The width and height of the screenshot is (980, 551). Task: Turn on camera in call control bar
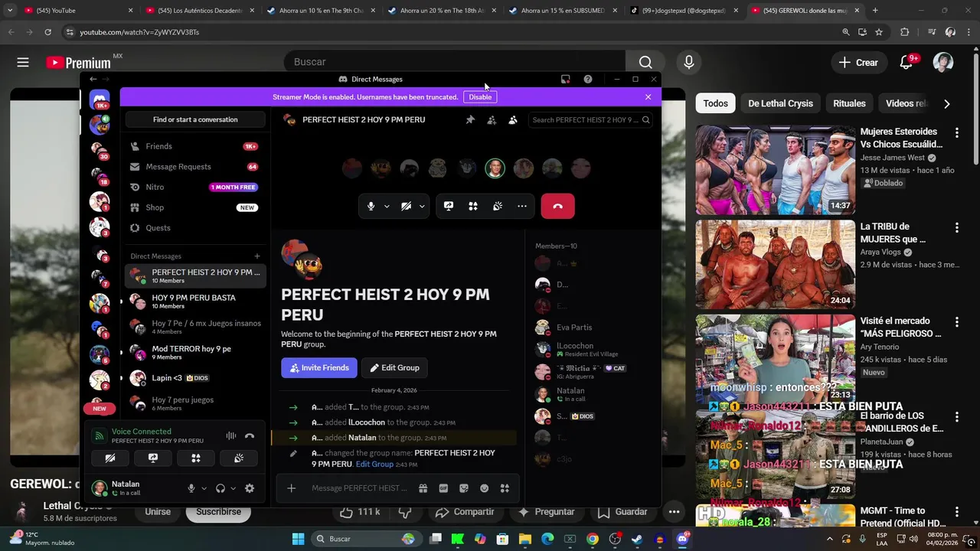tap(406, 206)
